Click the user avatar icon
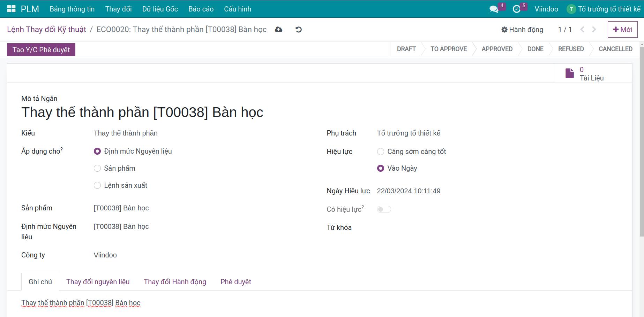The image size is (644, 317). [x=571, y=9]
